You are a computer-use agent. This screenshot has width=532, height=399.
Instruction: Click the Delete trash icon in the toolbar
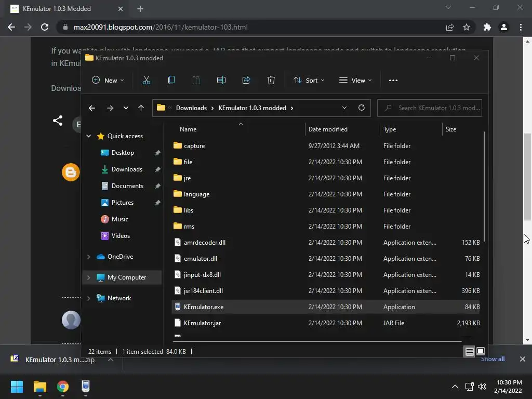(271, 81)
